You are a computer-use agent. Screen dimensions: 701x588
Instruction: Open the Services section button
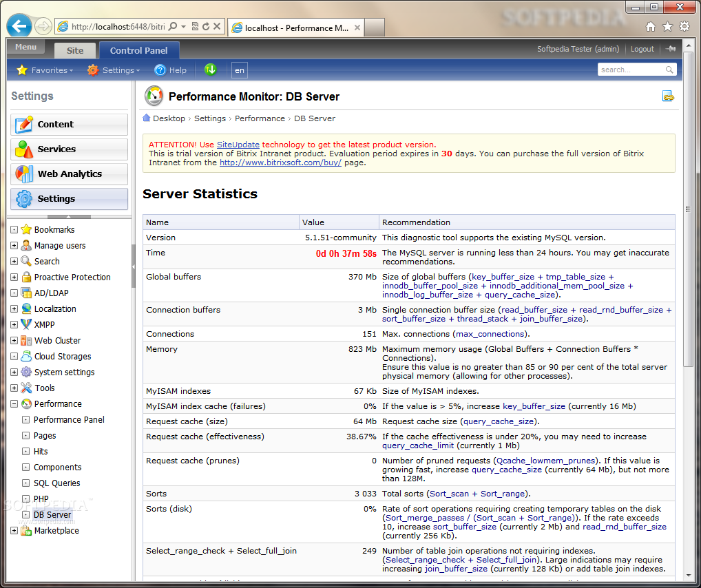(70, 149)
